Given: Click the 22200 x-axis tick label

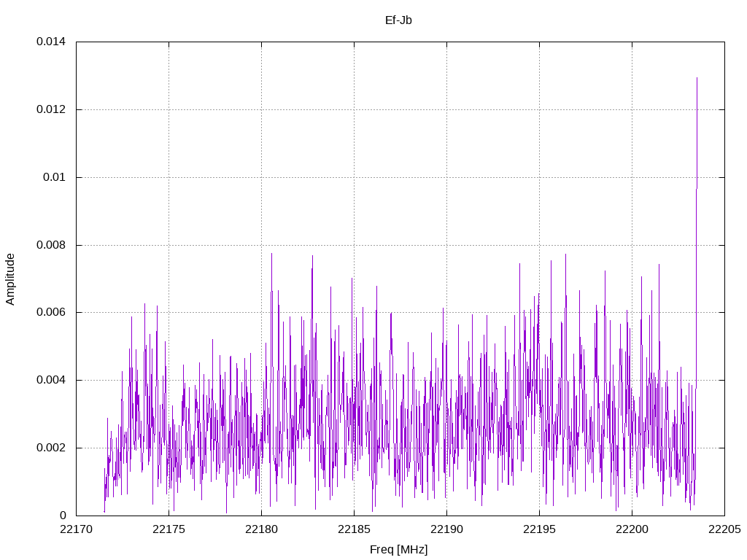Looking at the screenshot, I should click(x=632, y=529).
